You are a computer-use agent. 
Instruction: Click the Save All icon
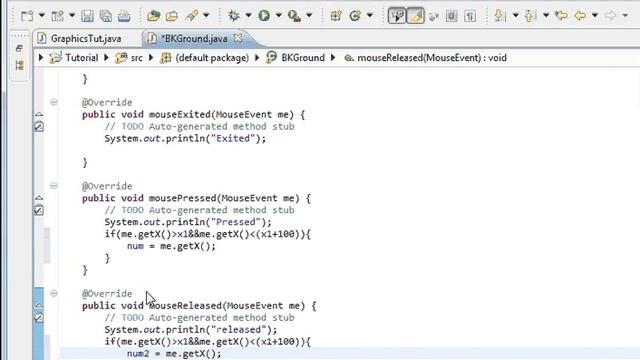[106, 16]
